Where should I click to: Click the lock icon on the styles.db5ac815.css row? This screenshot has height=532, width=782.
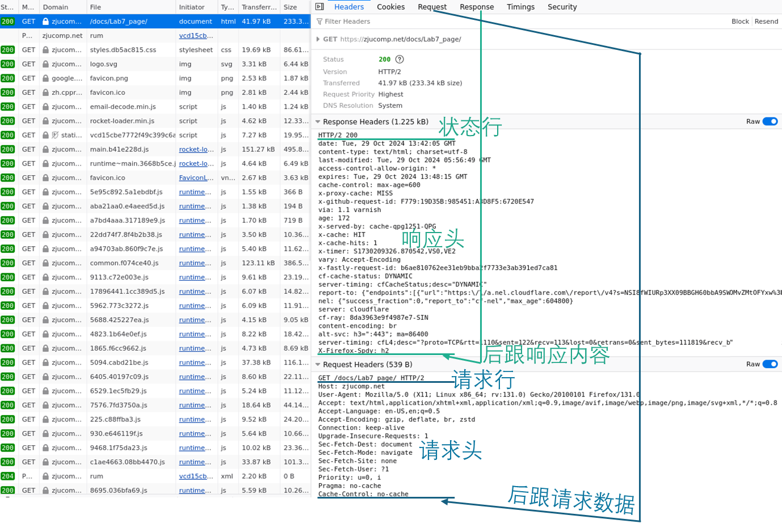(x=45, y=50)
